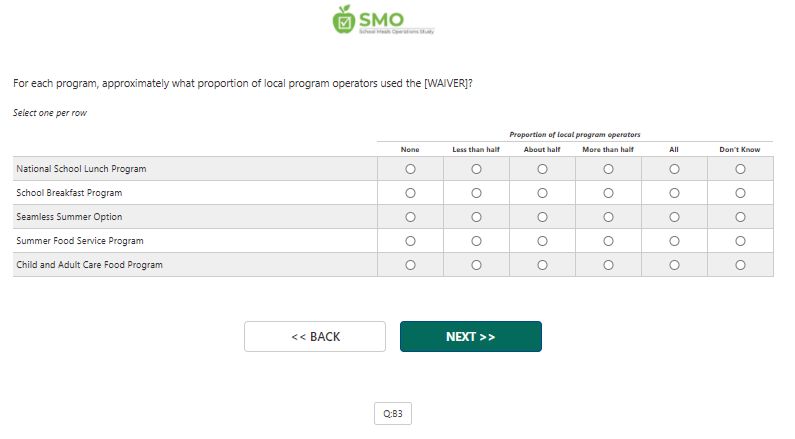Select Less than half for National School Lunch

[476, 169]
